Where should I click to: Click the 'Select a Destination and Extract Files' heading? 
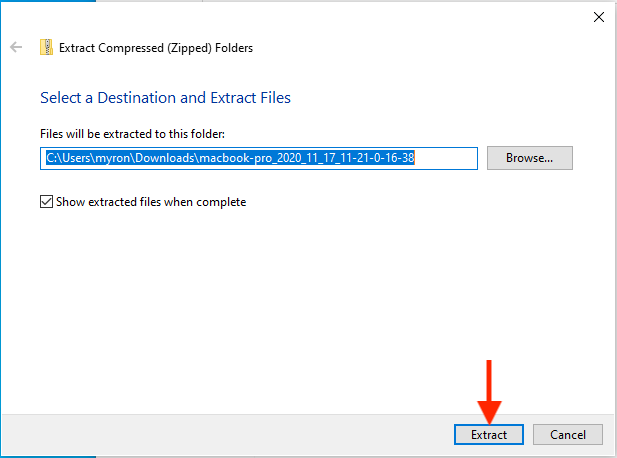click(165, 98)
